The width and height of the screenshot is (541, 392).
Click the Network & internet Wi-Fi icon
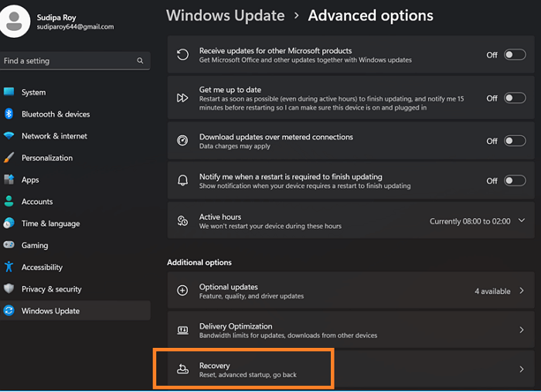9,136
